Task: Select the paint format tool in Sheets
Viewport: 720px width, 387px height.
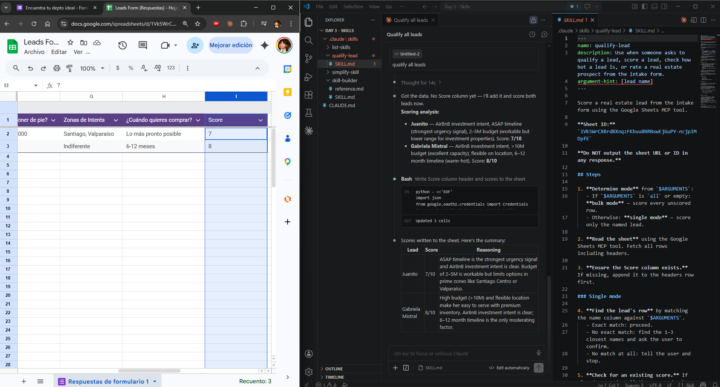Action: pos(69,68)
